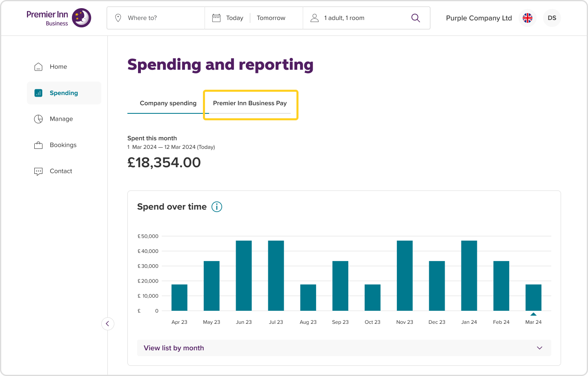Click the Dec 23 bar
Screen dimensions: 588x376
click(x=437, y=286)
